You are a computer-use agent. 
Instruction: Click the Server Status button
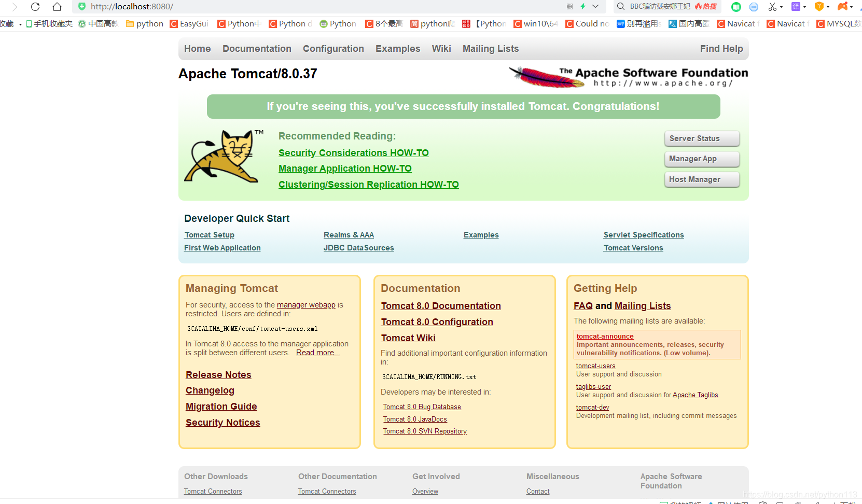(x=702, y=138)
